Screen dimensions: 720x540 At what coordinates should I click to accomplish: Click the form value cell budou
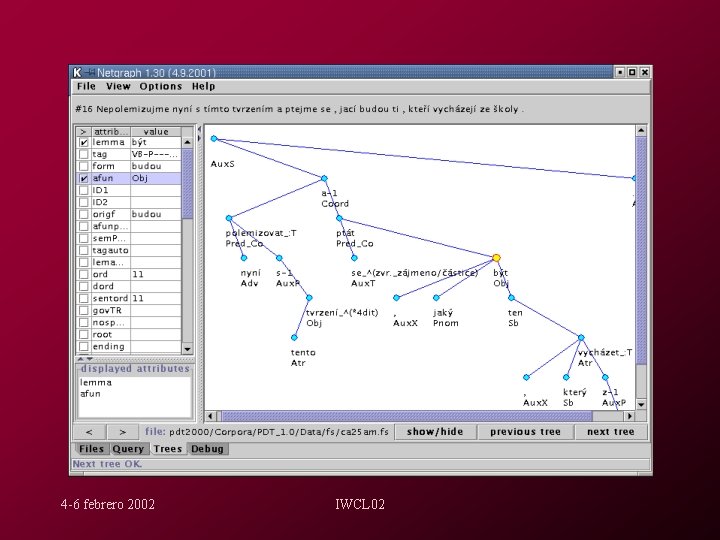coord(156,166)
